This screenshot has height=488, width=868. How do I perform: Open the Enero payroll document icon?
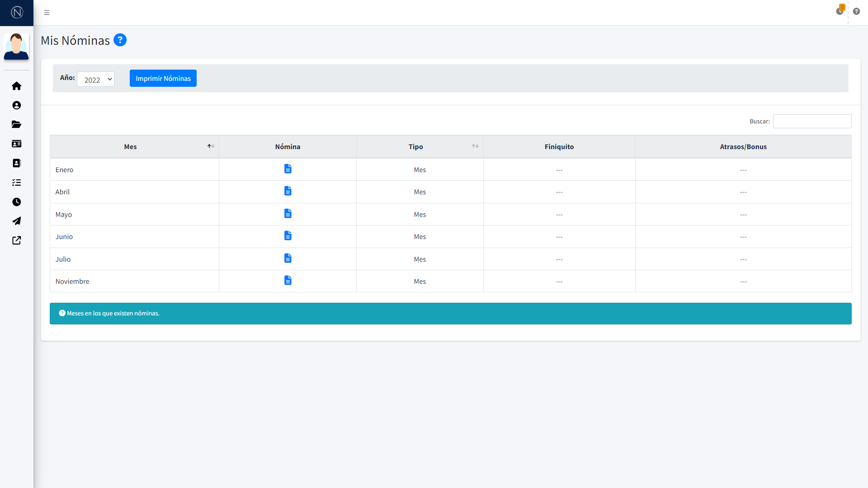coord(288,169)
